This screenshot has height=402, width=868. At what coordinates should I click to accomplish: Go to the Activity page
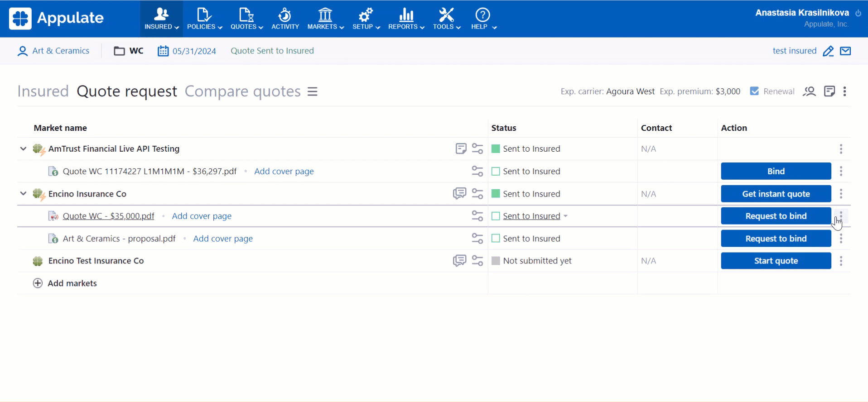point(285,19)
